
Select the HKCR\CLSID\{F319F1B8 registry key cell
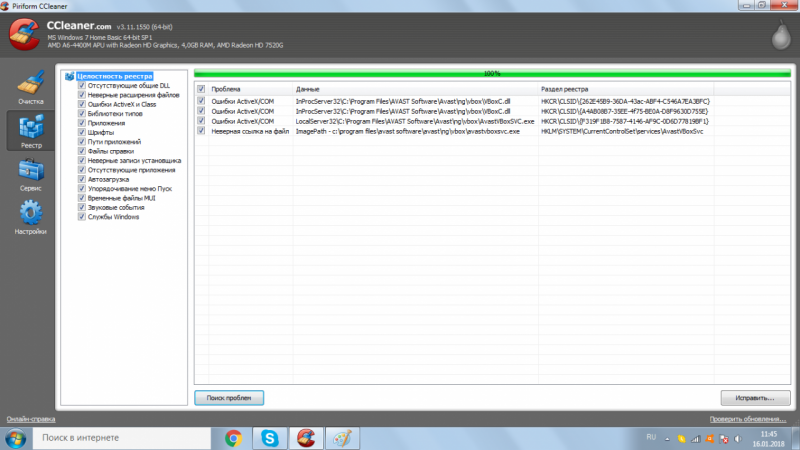click(x=625, y=121)
